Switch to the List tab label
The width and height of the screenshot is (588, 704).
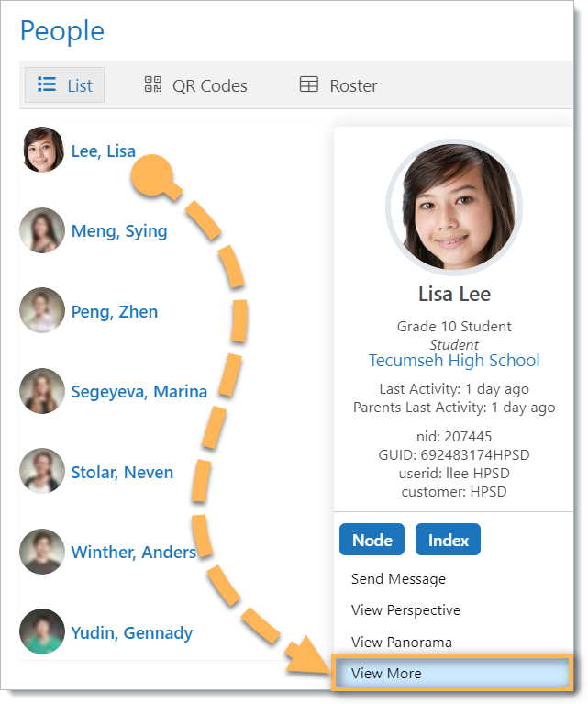(x=80, y=85)
